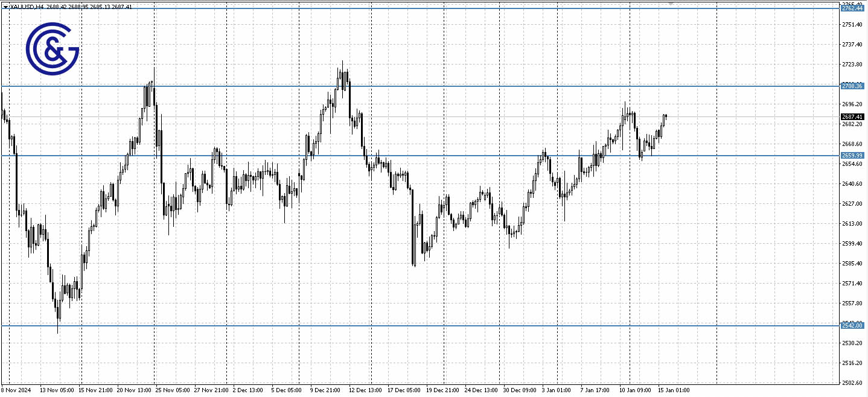Click the 2544.00 level label at bottom right
868x397 pixels.
coord(854,325)
